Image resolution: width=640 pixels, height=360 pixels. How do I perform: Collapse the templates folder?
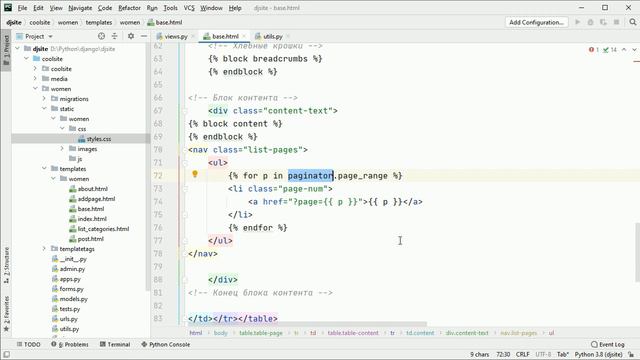click(44, 169)
